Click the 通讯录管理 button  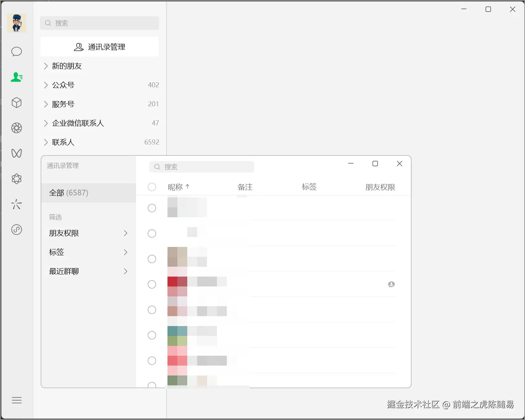click(x=99, y=47)
